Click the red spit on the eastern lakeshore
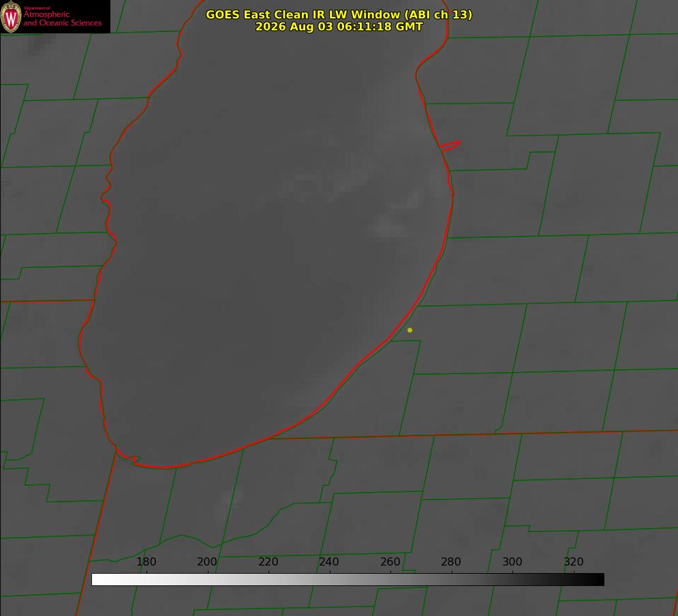Image resolution: width=678 pixels, height=616 pixels. click(450, 146)
